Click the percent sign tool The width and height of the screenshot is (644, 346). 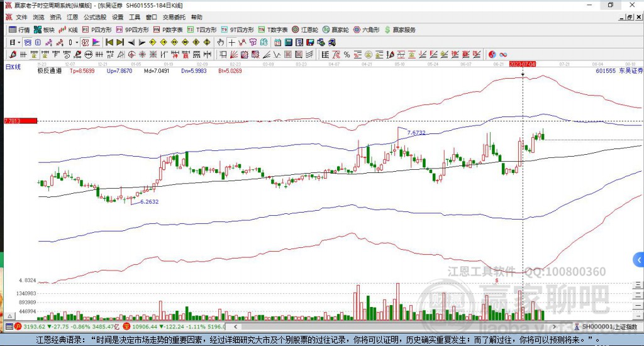(347, 55)
